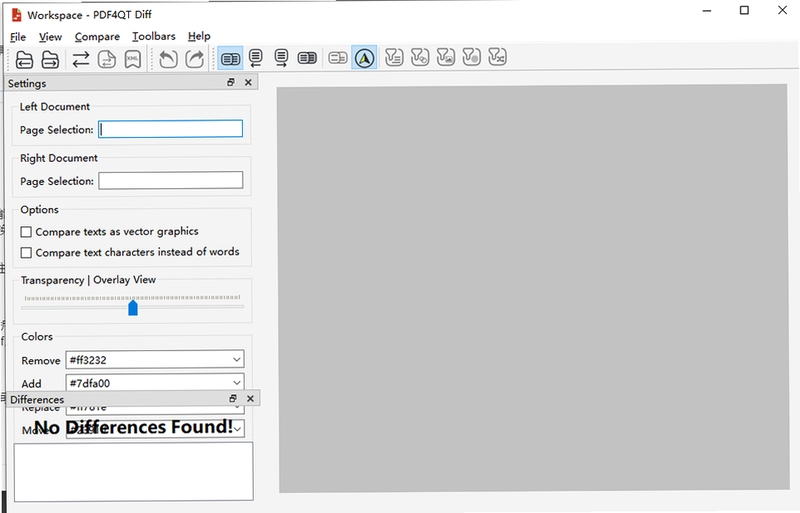Go to previous difference arrow icon

click(x=168, y=59)
